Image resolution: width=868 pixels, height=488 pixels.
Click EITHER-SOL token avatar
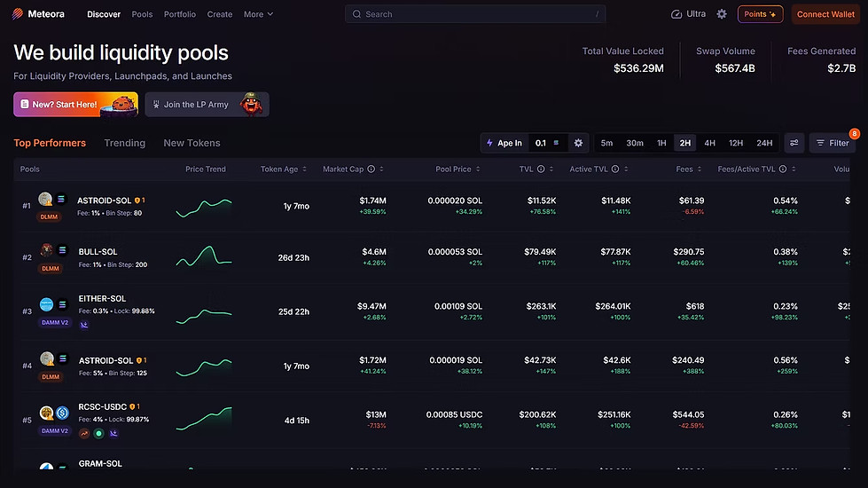point(46,304)
